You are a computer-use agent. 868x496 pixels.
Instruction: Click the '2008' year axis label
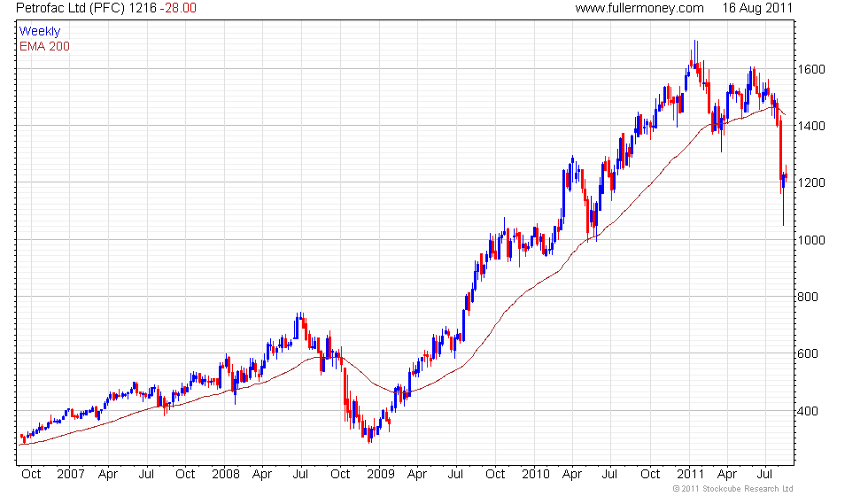coord(225,475)
